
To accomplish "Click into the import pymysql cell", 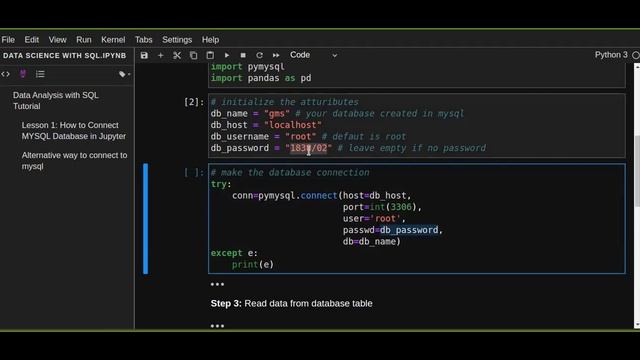I will [416, 75].
